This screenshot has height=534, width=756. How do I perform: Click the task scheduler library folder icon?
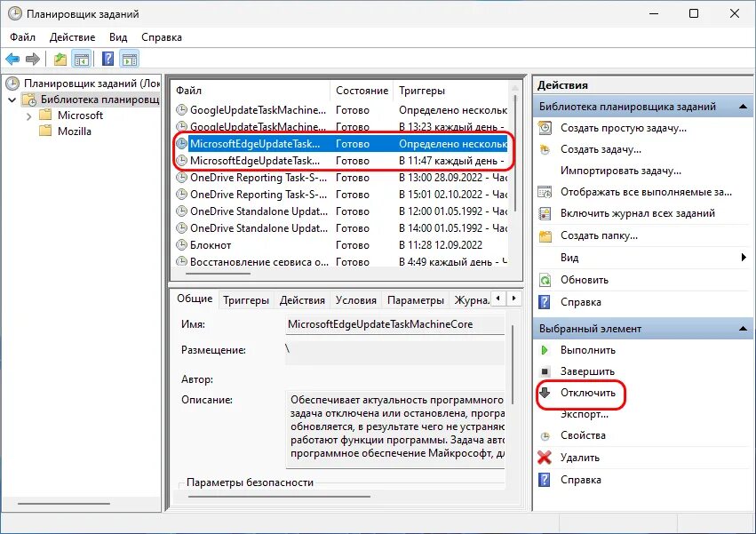[29, 100]
